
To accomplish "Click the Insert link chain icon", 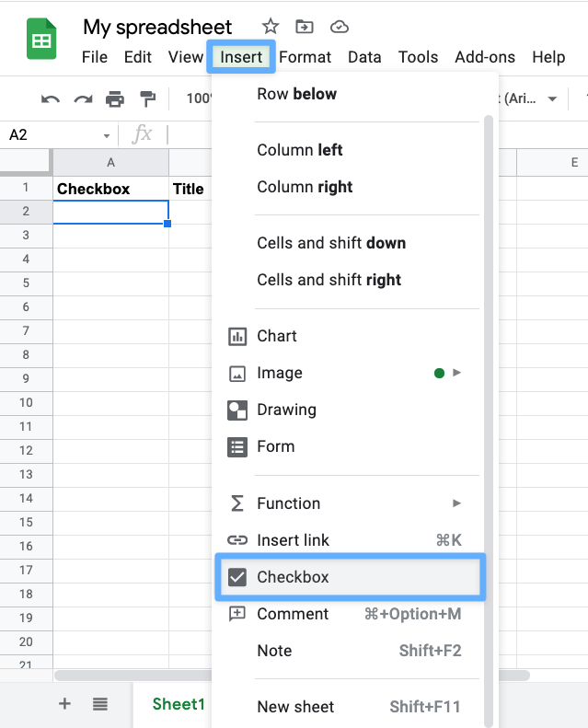I will tap(237, 540).
